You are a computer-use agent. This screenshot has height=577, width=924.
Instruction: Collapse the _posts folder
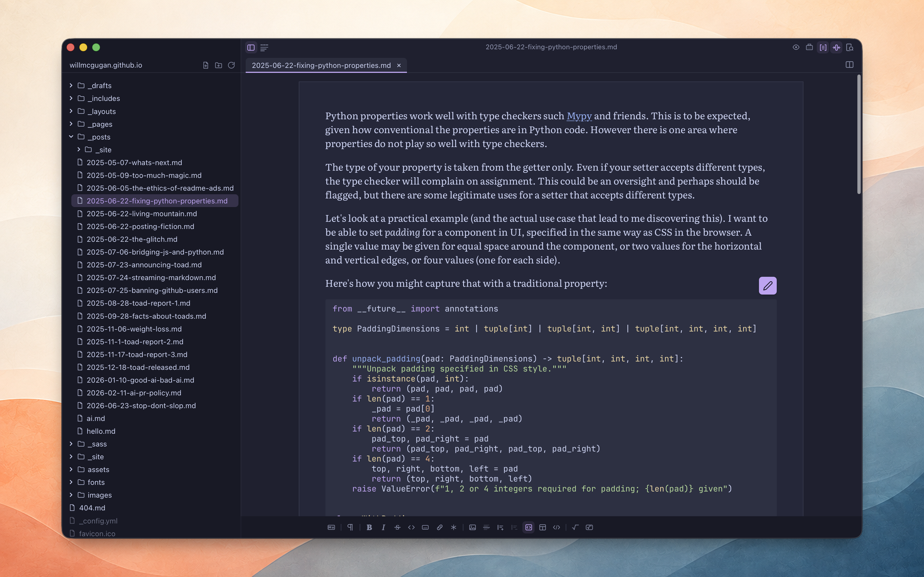pos(71,137)
